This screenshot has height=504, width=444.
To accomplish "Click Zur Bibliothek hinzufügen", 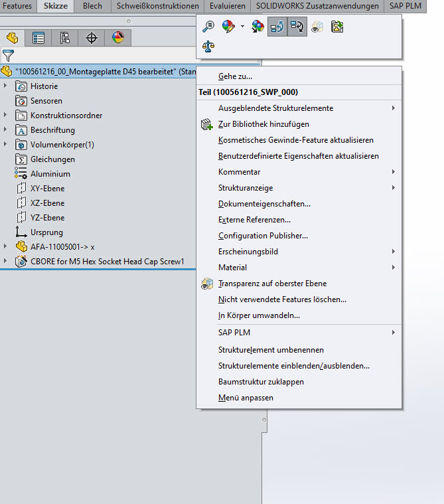I will (x=299, y=124).
